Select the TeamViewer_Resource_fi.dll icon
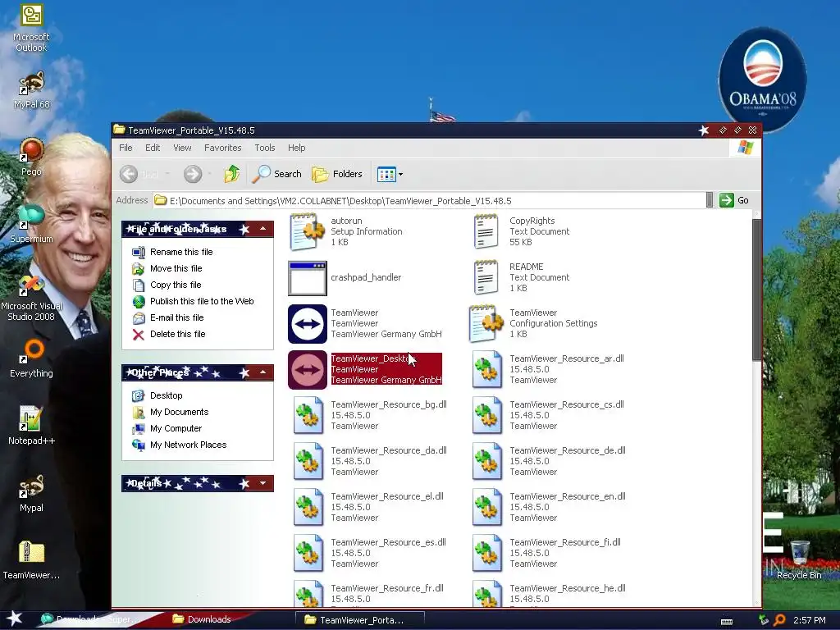This screenshot has width=840, height=630. click(x=487, y=554)
